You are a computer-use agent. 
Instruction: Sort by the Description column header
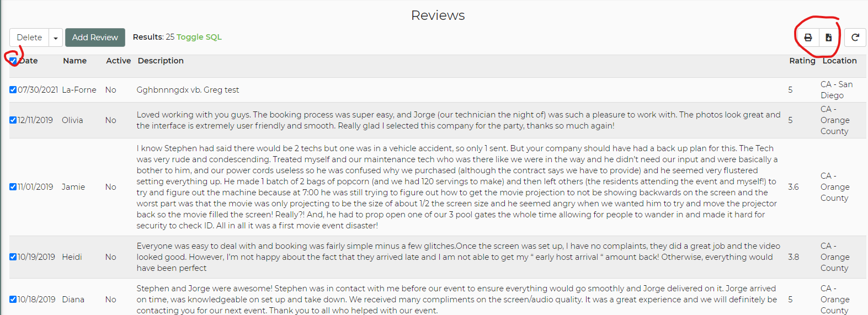[161, 61]
